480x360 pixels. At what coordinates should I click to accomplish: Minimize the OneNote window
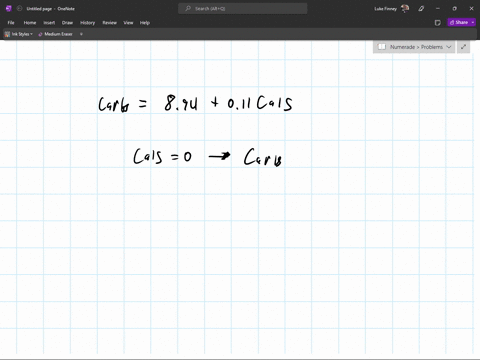tap(438, 9)
